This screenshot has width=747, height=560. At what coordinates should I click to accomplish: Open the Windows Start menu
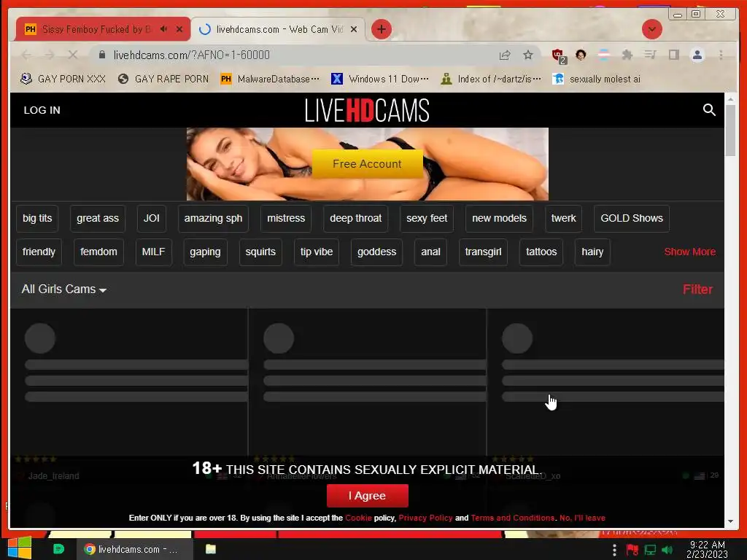(x=20, y=548)
